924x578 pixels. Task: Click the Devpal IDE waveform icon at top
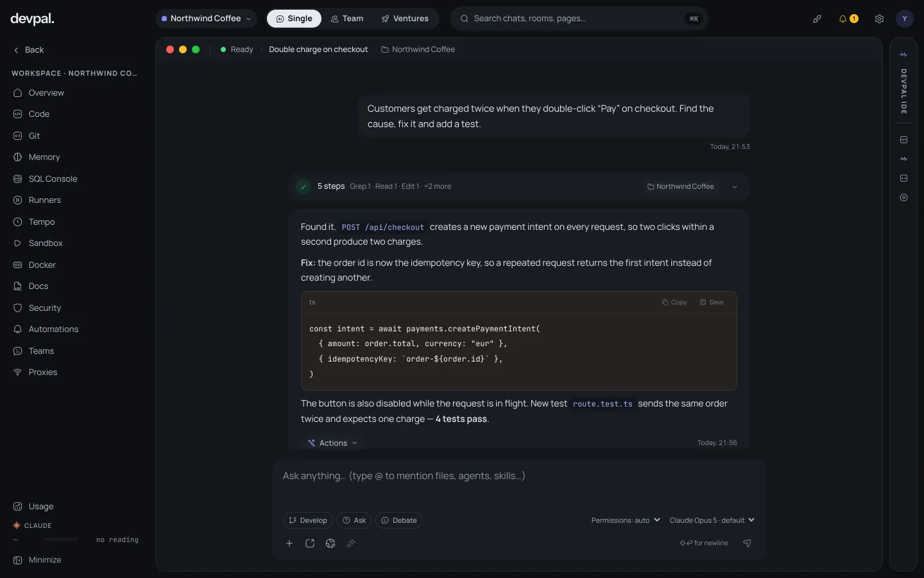[x=903, y=55]
